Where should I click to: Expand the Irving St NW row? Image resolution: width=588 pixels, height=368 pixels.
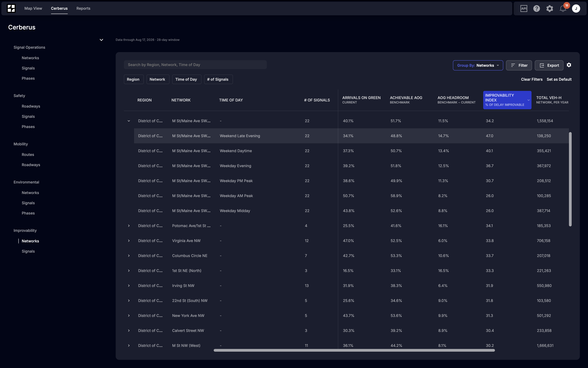[129, 286]
